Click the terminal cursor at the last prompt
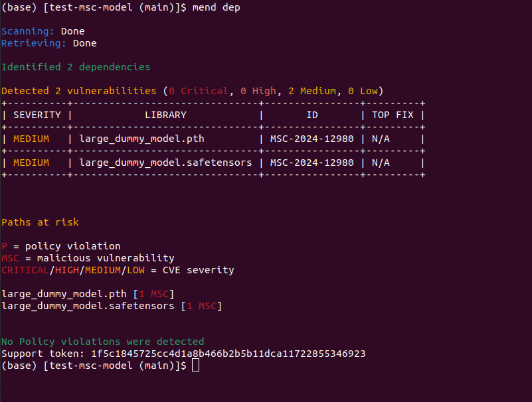The image size is (532, 402). click(195, 366)
